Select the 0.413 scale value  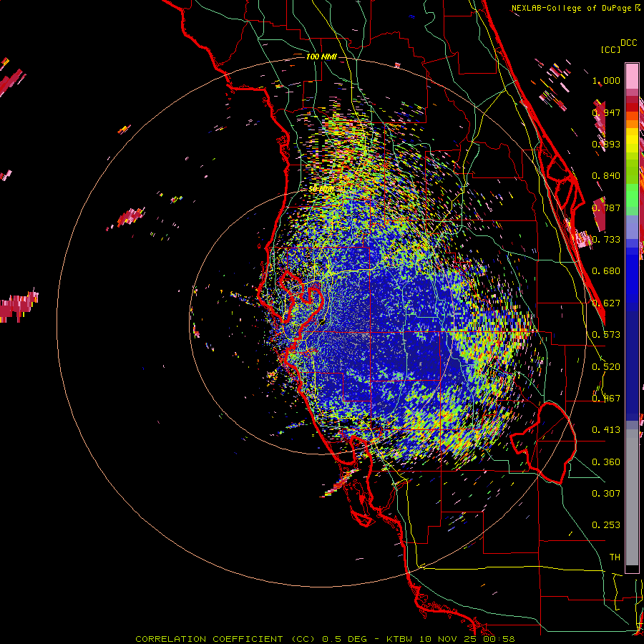(x=606, y=430)
